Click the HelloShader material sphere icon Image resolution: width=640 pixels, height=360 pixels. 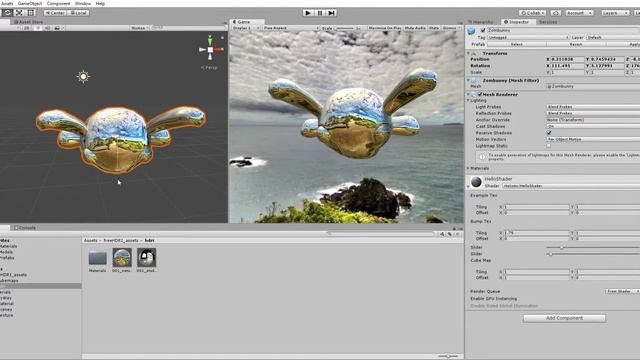[x=476, y=182]
